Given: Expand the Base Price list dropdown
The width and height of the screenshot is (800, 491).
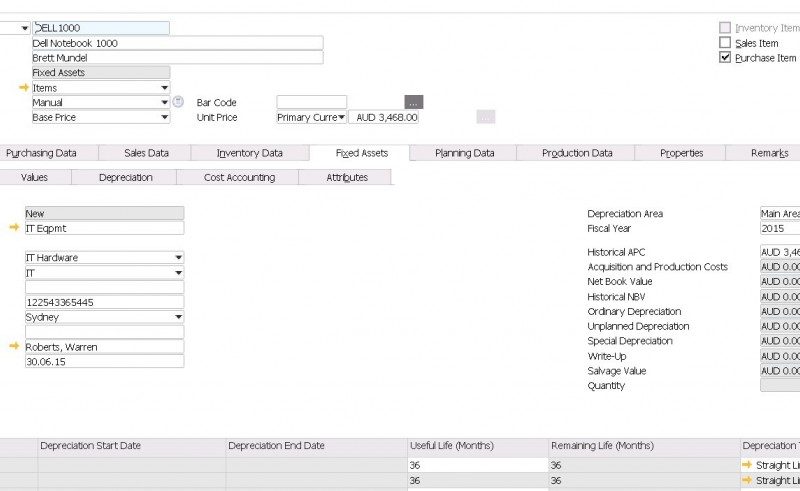Looking at the screenshot, I should click(164, 117).
